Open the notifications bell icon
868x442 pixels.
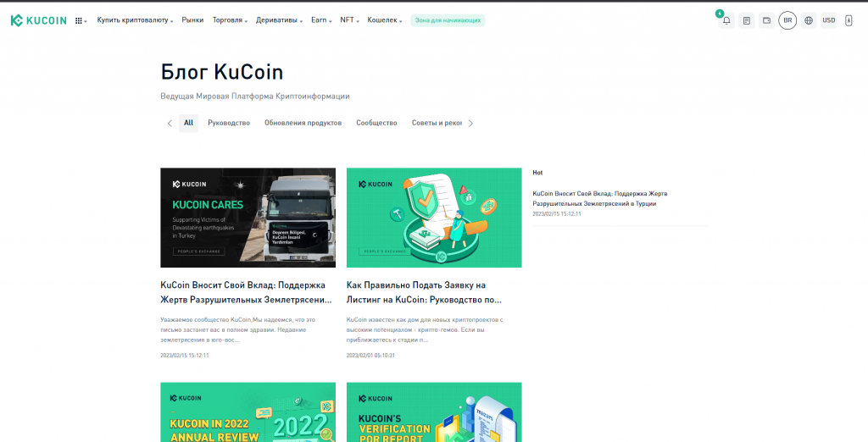[726, 20]
